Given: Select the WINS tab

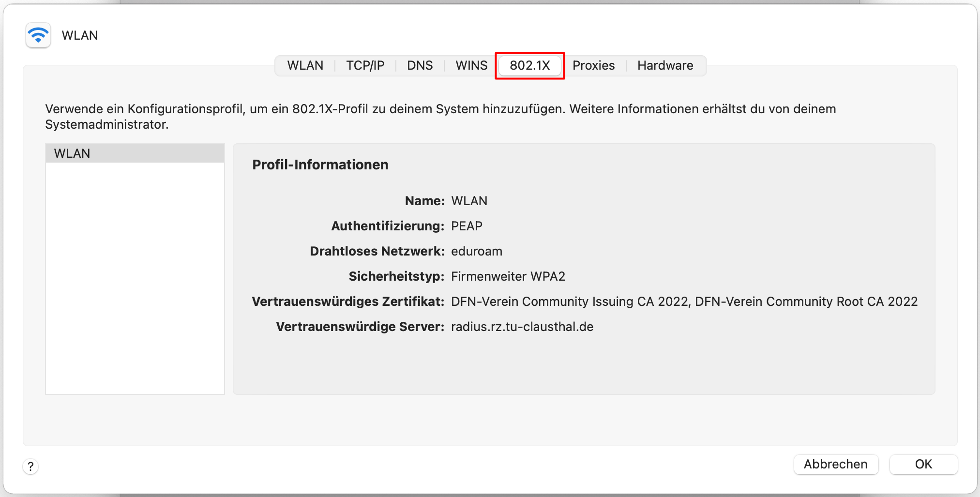Looking at the screenshot, I should (x=471, y=65).
